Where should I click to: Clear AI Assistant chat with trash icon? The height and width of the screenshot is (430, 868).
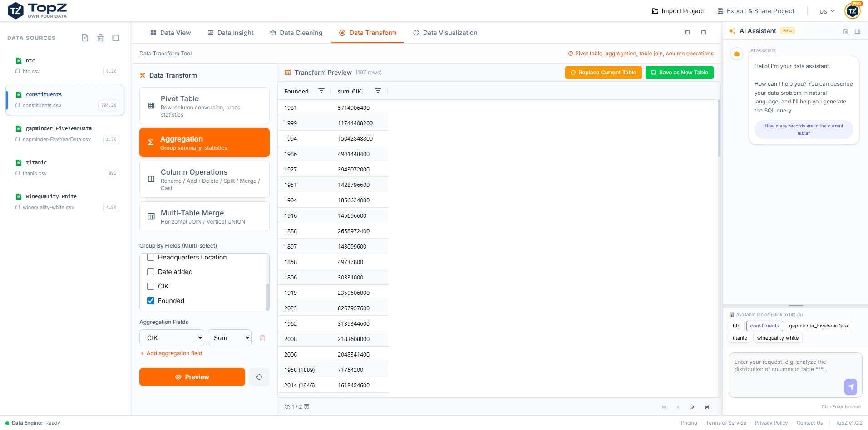tap(846, 31)
